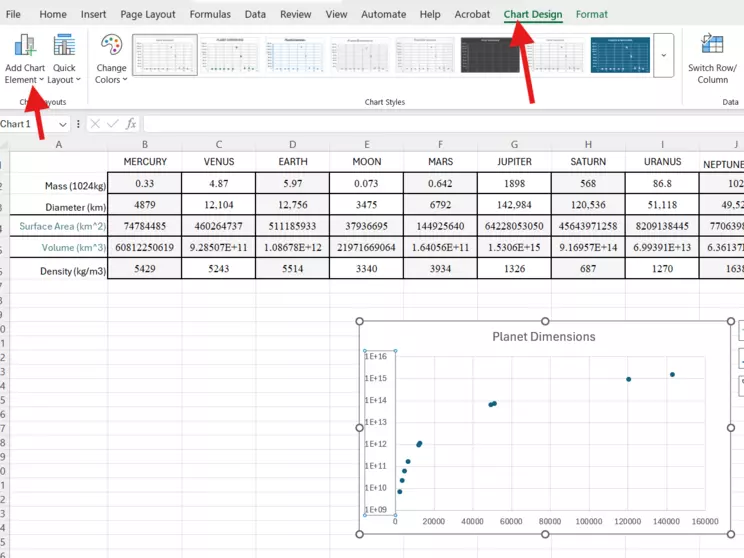This screenshot has width=744, height=558.
Task: Select column D header
Action: pyautogui.click(x=293, y=144)
